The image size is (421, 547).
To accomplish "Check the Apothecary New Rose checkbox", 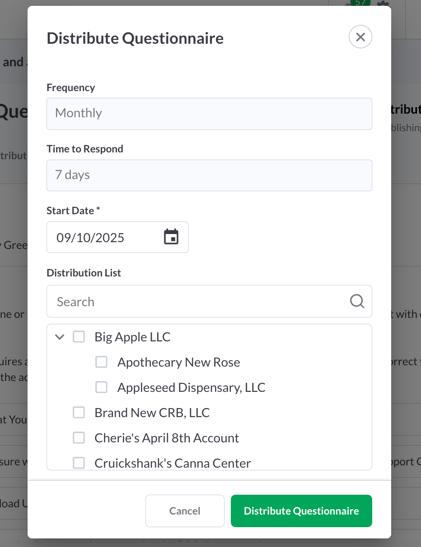I will click(102, 362).
